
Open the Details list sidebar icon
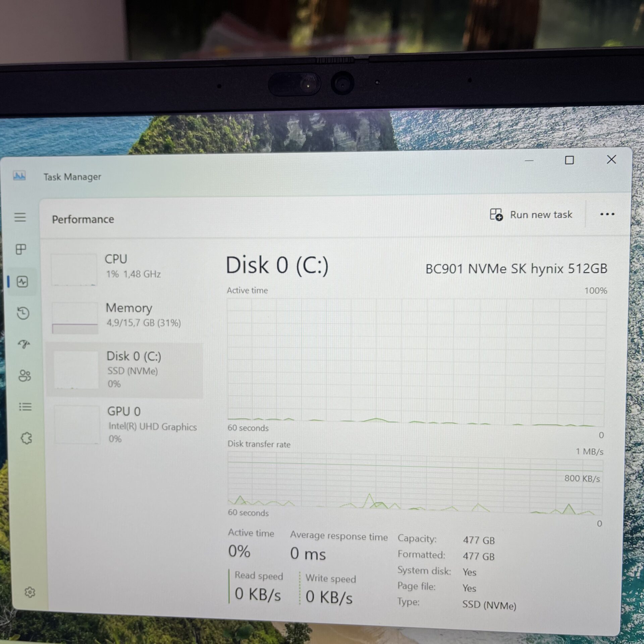click(25, 407)
